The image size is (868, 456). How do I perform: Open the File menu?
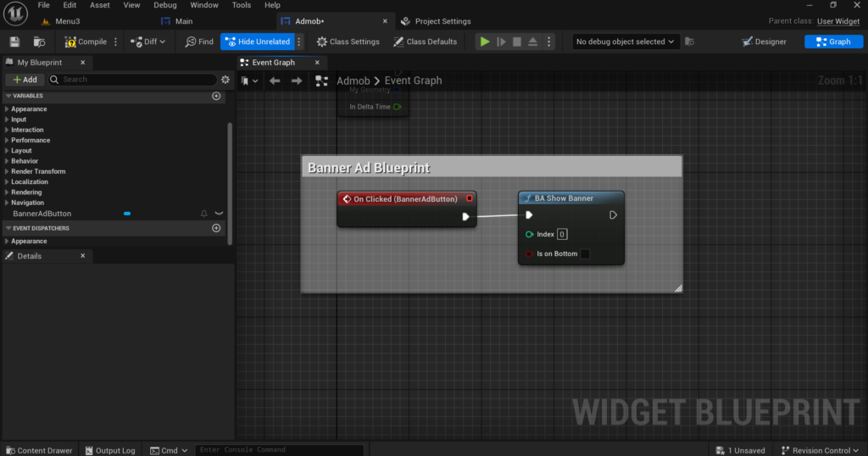[44, 5]
